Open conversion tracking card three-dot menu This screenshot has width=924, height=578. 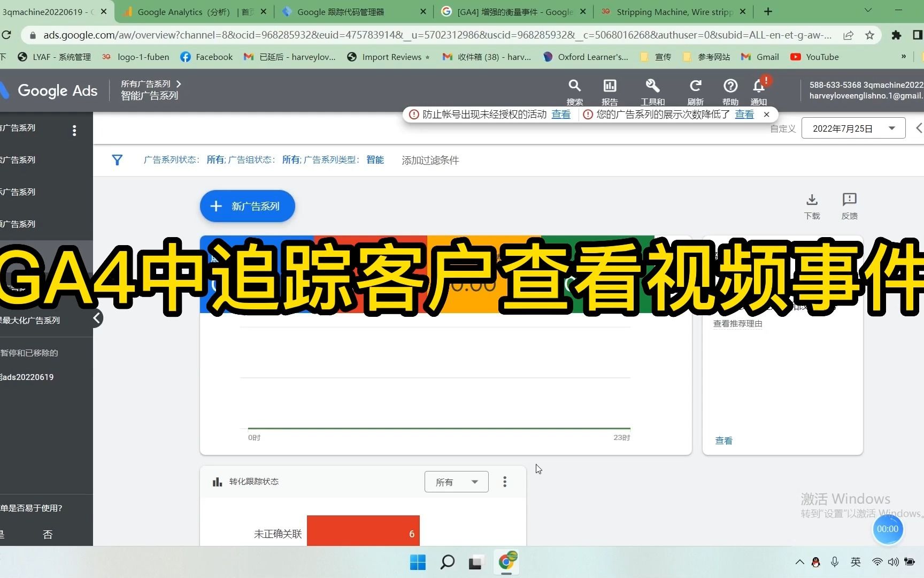pos(505,482)
